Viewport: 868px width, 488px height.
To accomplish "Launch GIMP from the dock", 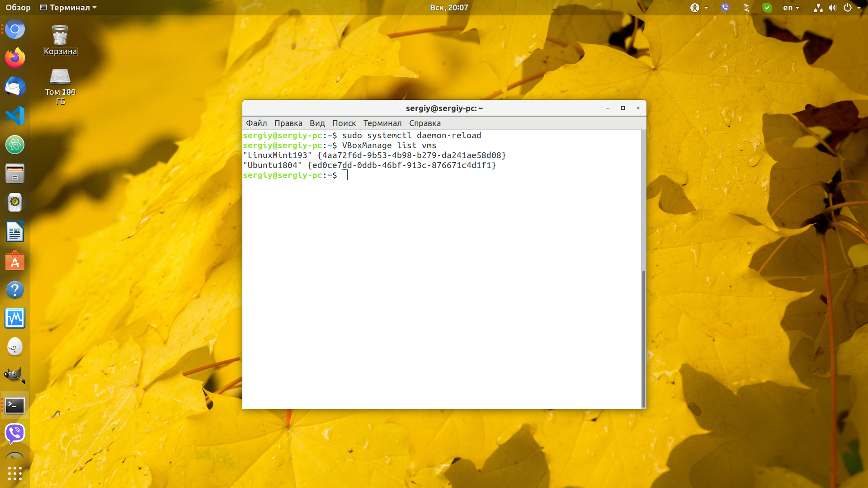I will pyautogui.click(x=15, y=376).
